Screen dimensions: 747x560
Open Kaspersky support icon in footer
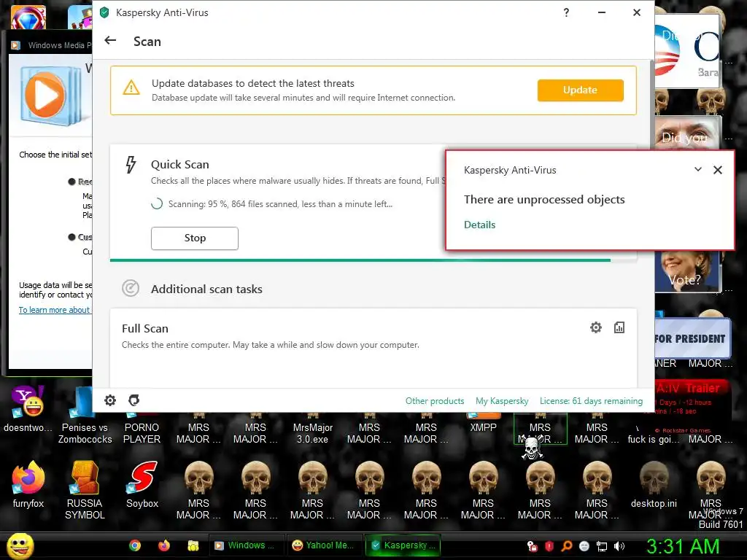click(x=134, y=400)
